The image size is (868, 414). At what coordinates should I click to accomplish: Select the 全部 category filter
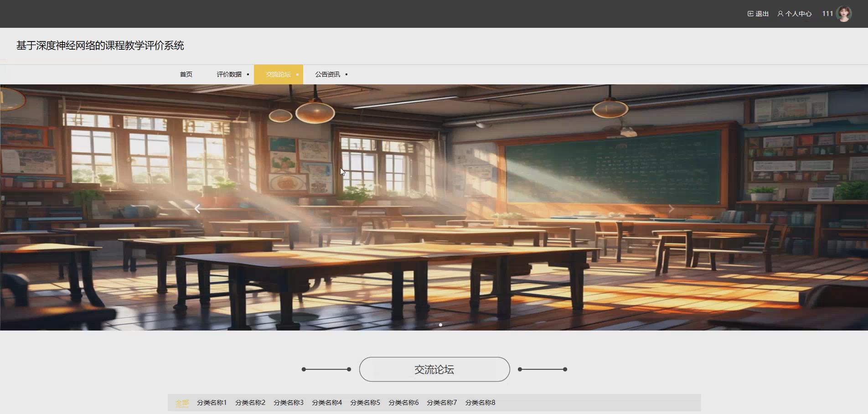pos(182,403)
